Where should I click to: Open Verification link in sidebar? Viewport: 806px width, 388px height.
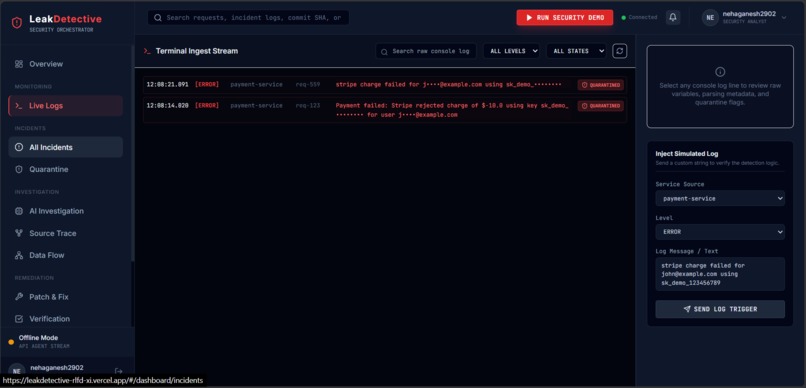(x=65, y=319)
